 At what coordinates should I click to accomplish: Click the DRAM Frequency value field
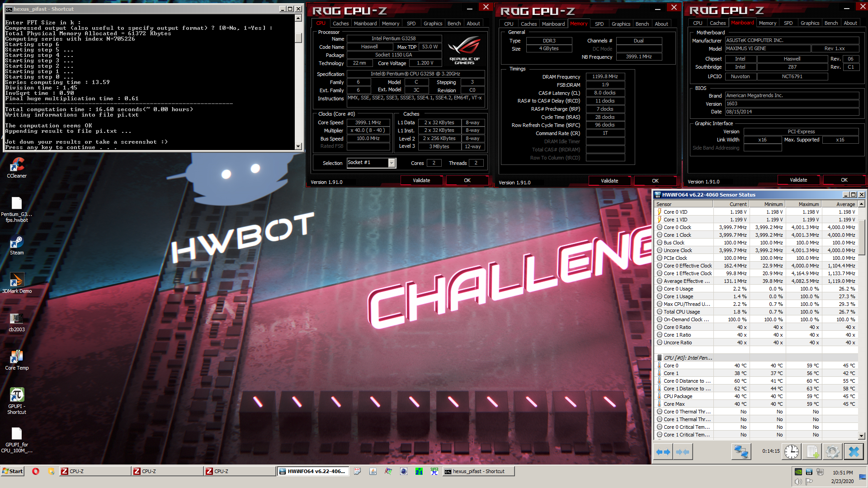[x=605, y=76]
